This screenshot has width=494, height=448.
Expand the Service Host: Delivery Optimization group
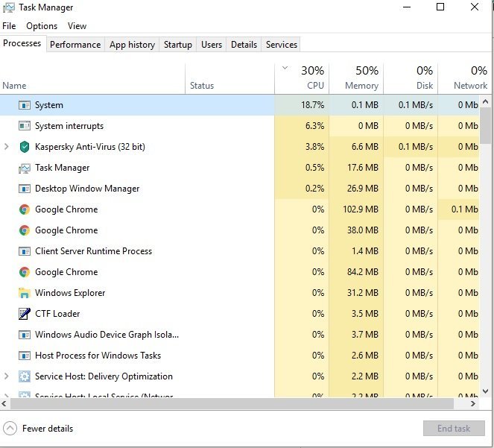[6, 376]
